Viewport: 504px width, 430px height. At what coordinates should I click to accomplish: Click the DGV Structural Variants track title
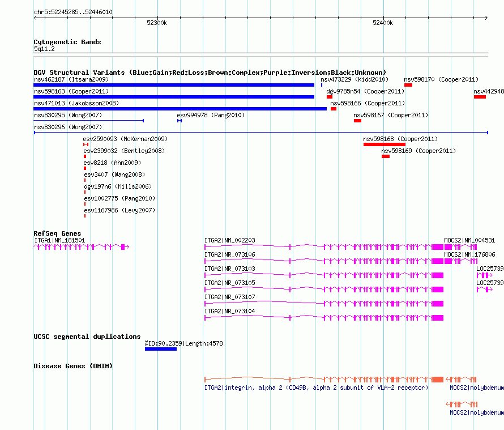click(x=210, y=73)
